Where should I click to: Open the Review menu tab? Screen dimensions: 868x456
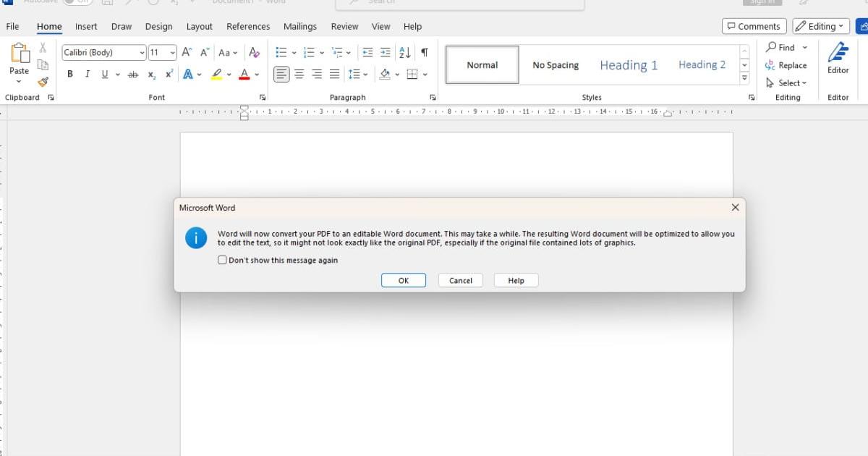click(344, 26)
